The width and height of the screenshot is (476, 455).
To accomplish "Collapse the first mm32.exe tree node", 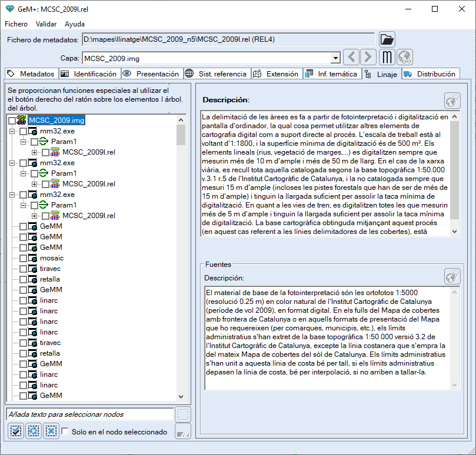I will click(12, 131).
